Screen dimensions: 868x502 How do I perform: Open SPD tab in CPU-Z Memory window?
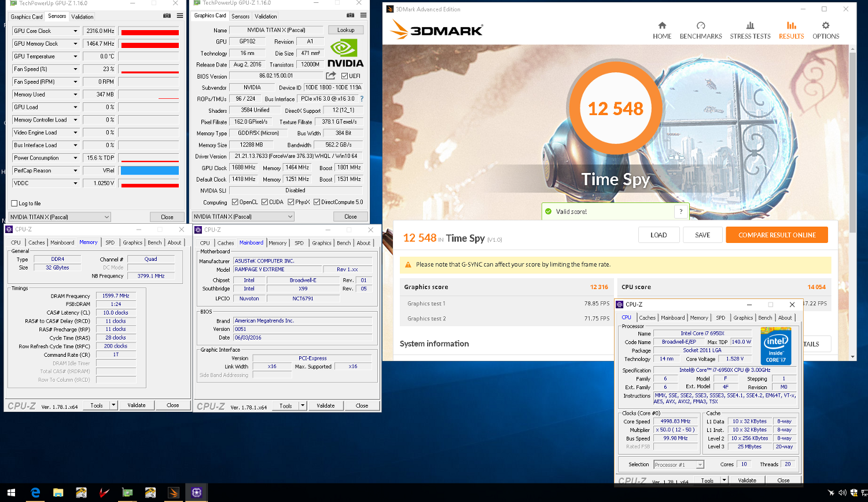pyautogui.click(x=110, y=242)
